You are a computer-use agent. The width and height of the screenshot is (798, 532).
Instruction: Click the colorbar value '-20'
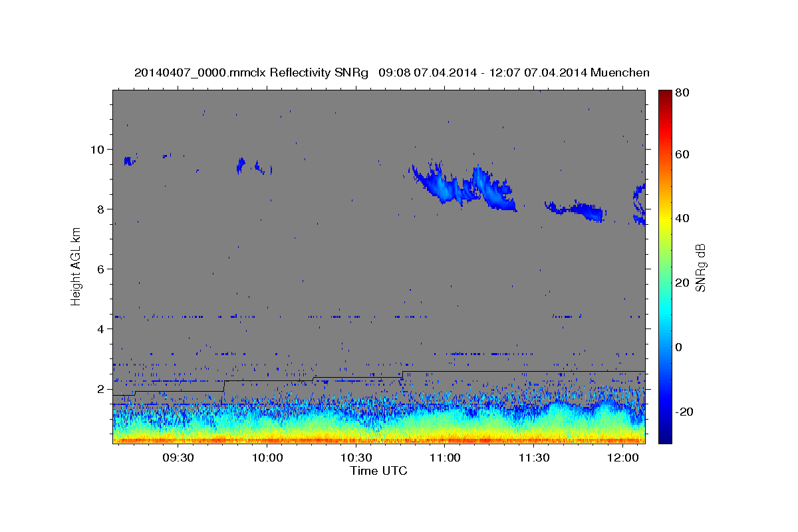coord(684,412)
